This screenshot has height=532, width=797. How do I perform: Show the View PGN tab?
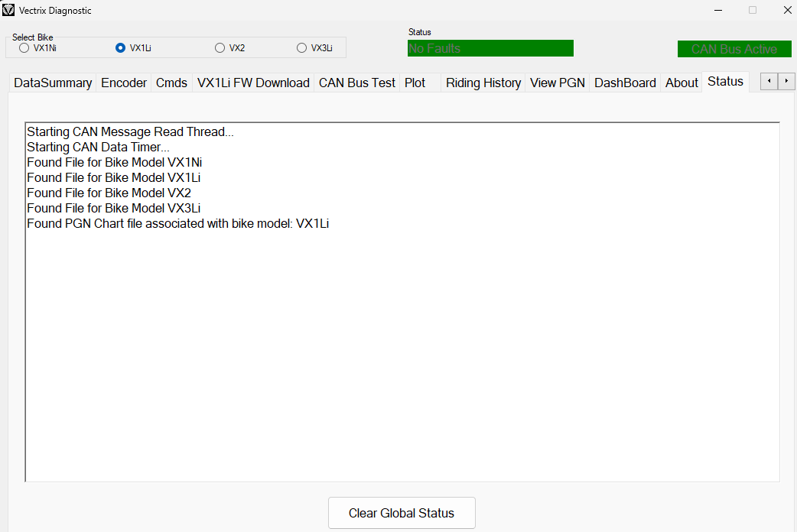click(x=557, y=83)
